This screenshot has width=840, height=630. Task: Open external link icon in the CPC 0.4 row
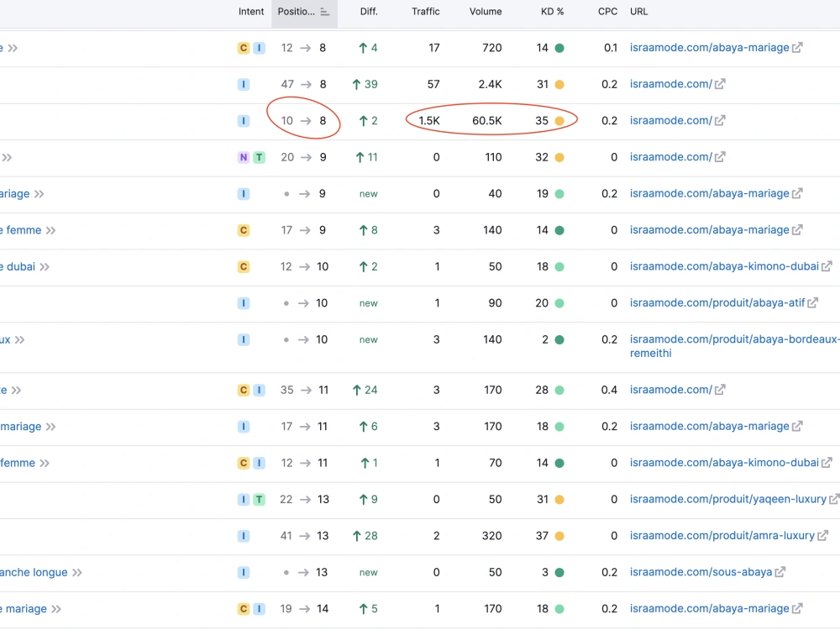coord(720,390)
